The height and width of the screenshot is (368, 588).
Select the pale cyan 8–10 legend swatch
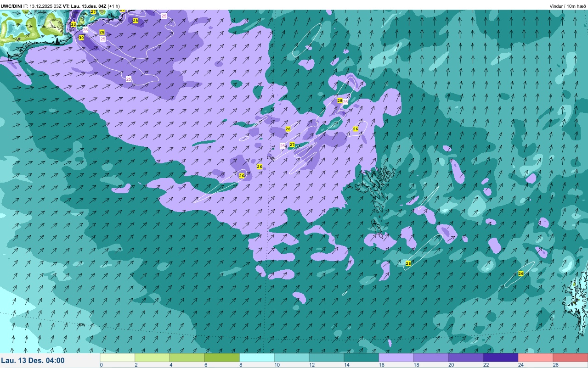(257, 357)
